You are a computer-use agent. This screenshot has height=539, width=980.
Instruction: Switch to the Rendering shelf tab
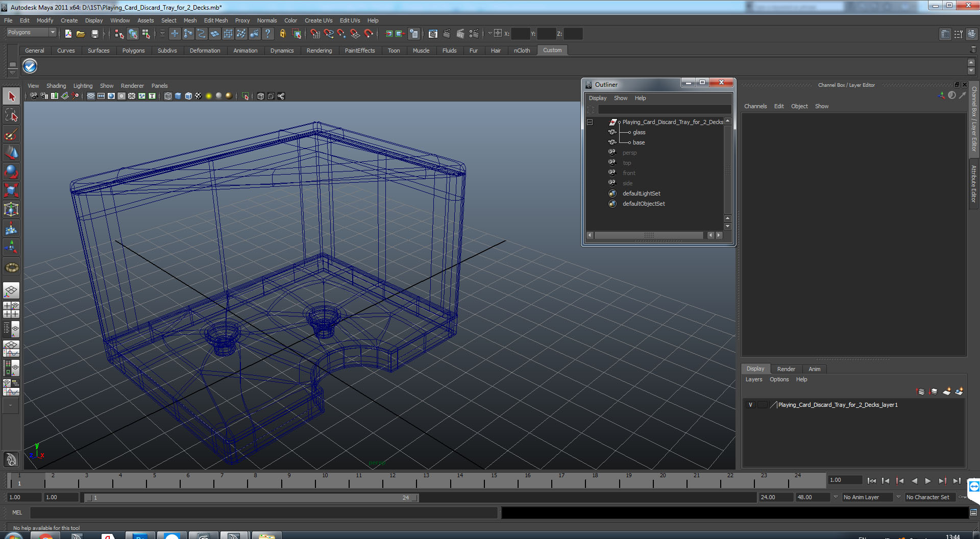click(319, 51)
